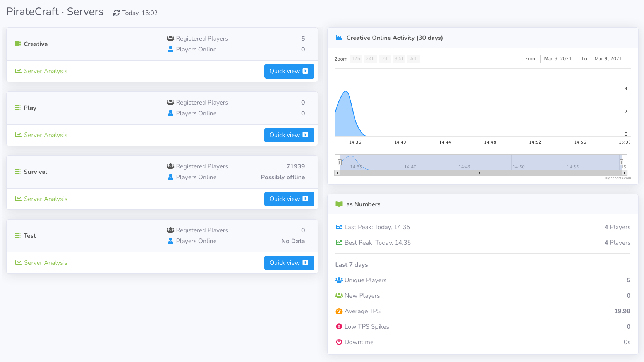Open Quick view for Creative server
Viewport: 644px width, 362px height.
289,71
